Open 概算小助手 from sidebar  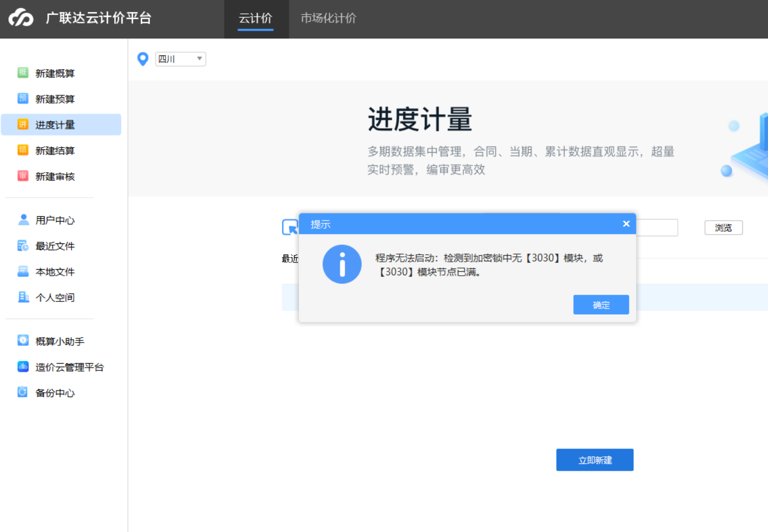[x=61, y=341]
